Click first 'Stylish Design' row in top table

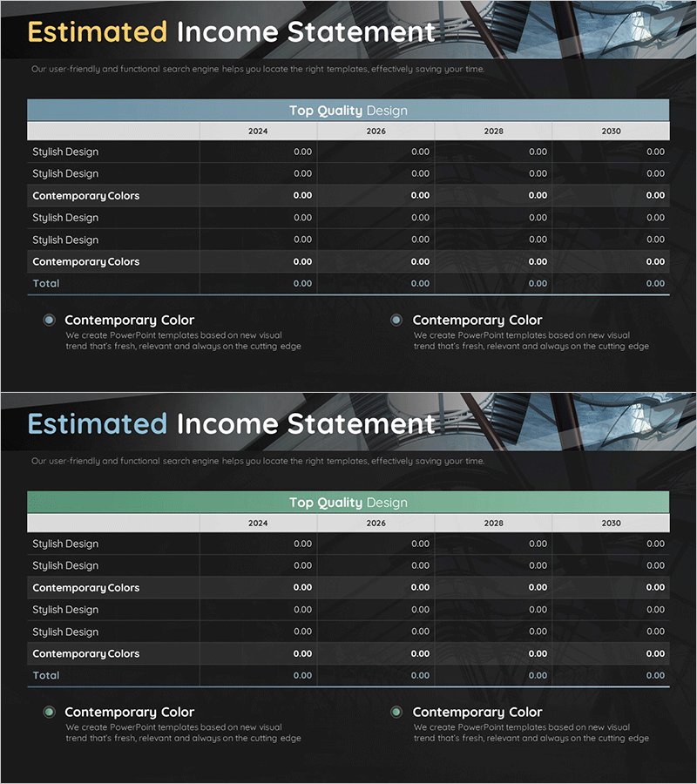65,152
